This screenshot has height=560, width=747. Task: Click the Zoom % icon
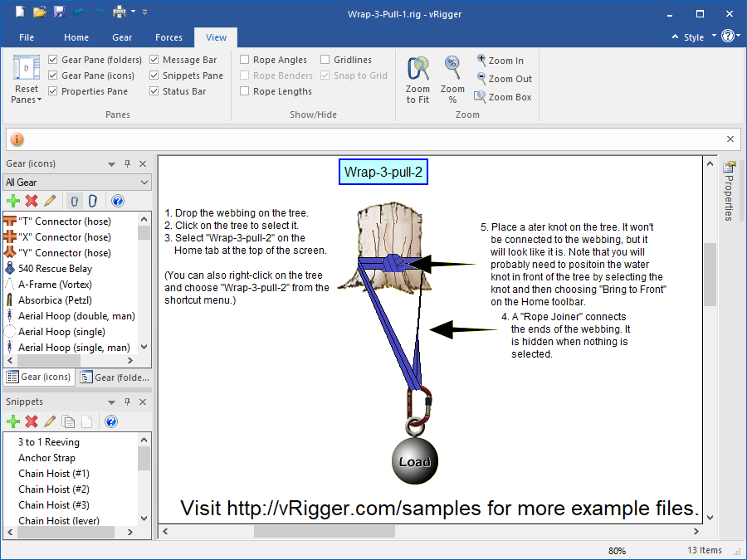coord(452,68)
